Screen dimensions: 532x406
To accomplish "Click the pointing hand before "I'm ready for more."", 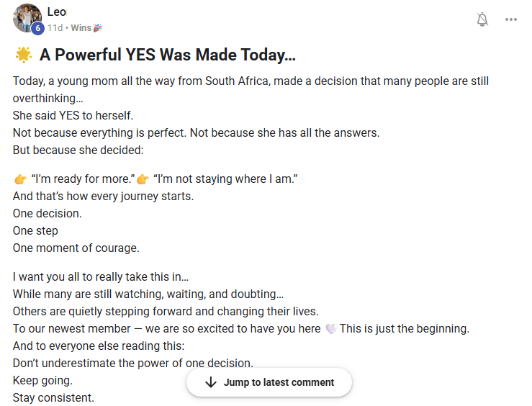I will tap(20, 179).
